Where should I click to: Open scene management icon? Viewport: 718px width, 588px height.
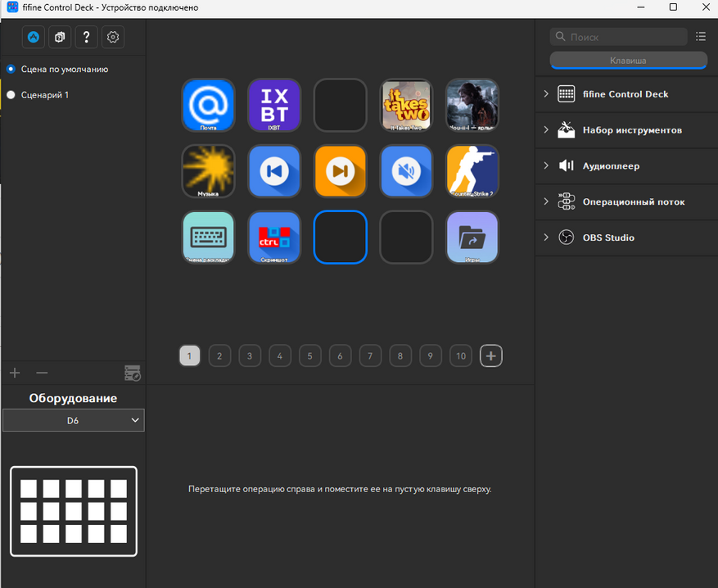pyautogui.click(x=133, y=373)
